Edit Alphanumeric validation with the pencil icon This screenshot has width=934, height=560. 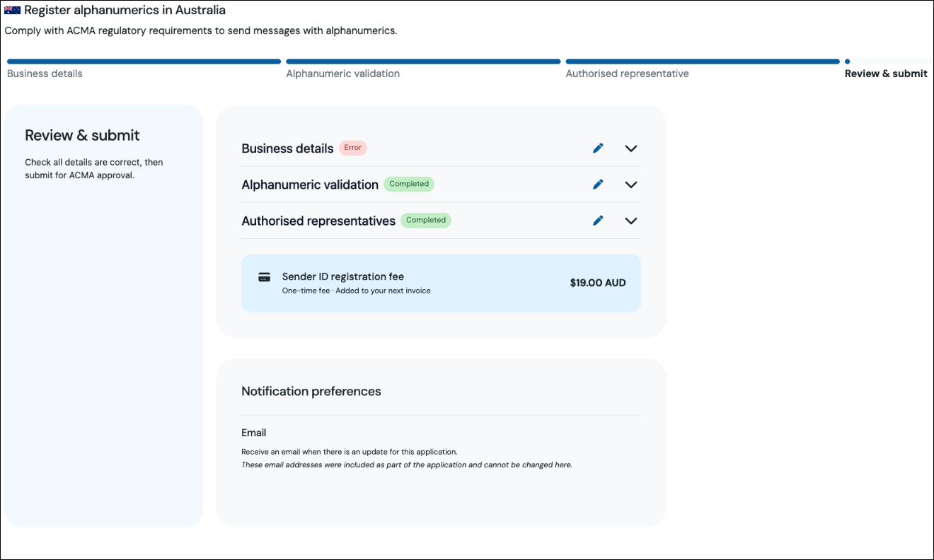[598, 184]
